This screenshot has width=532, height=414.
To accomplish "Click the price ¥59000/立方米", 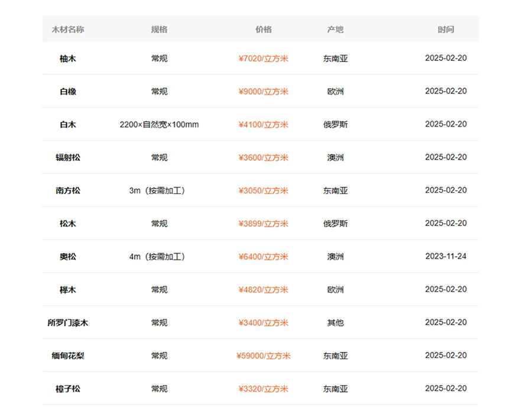I will (x=263, y=355).
